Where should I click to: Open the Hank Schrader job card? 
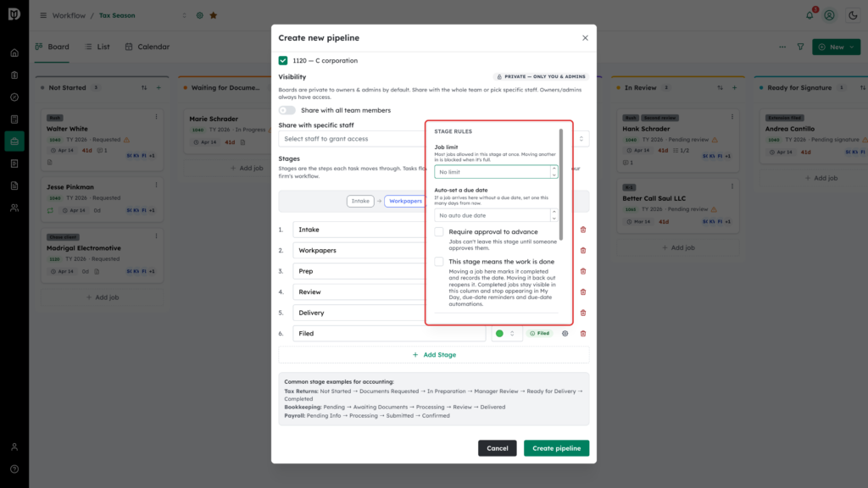[678, 140]
